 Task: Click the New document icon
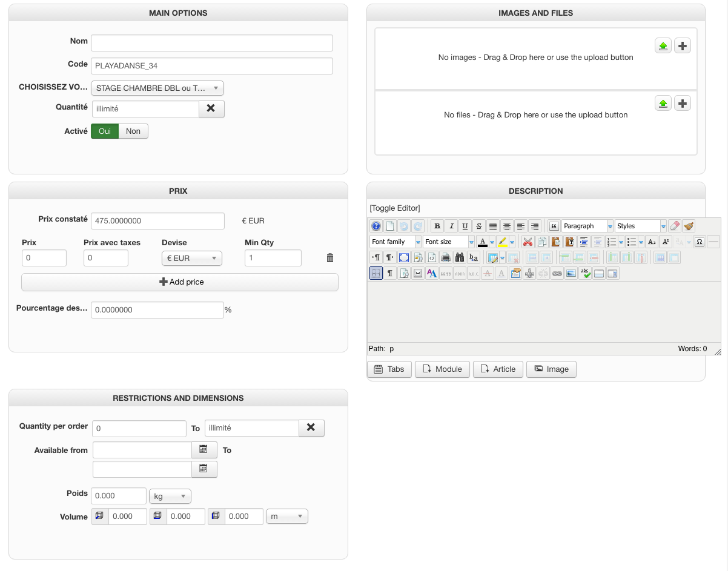390,226
